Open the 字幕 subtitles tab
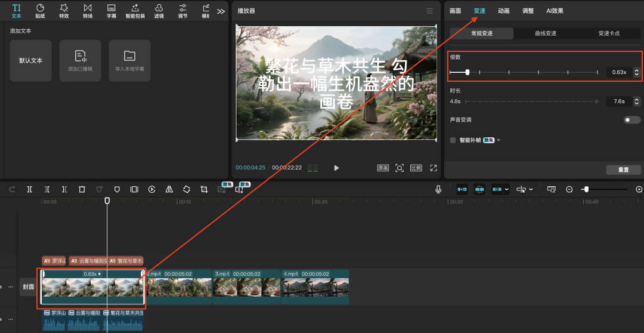This screenshot has width=644, height=333. click(x=112, y=11)
